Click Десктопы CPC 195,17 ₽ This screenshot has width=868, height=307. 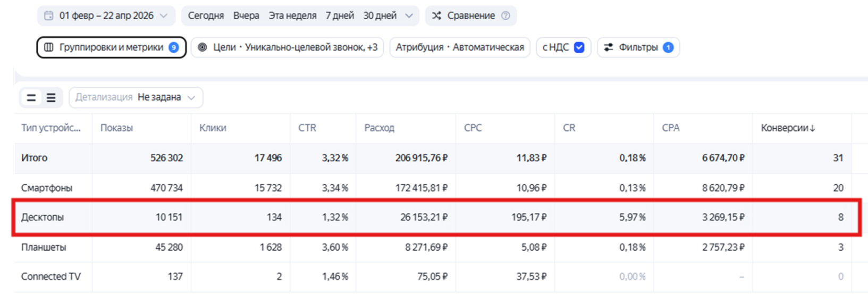529,217
